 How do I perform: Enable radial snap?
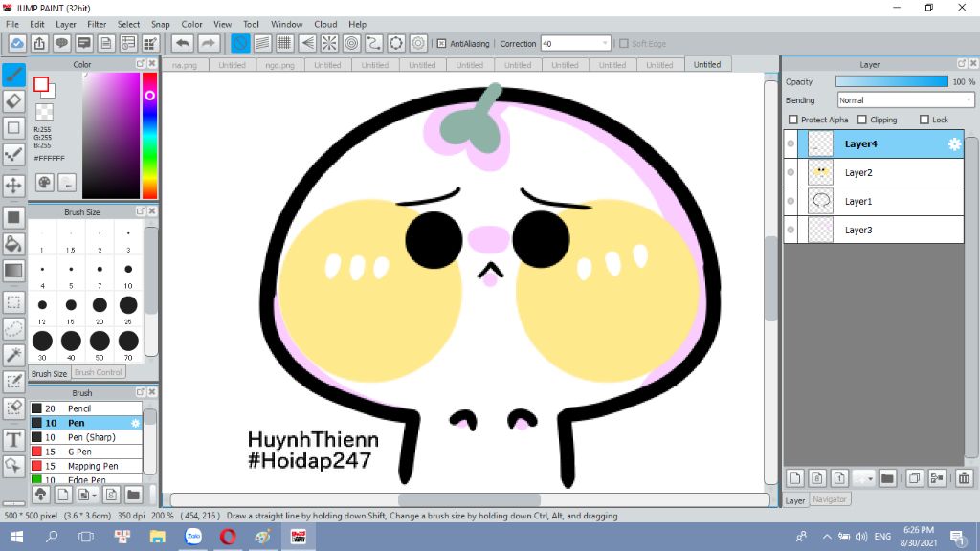tap(329, 43)
